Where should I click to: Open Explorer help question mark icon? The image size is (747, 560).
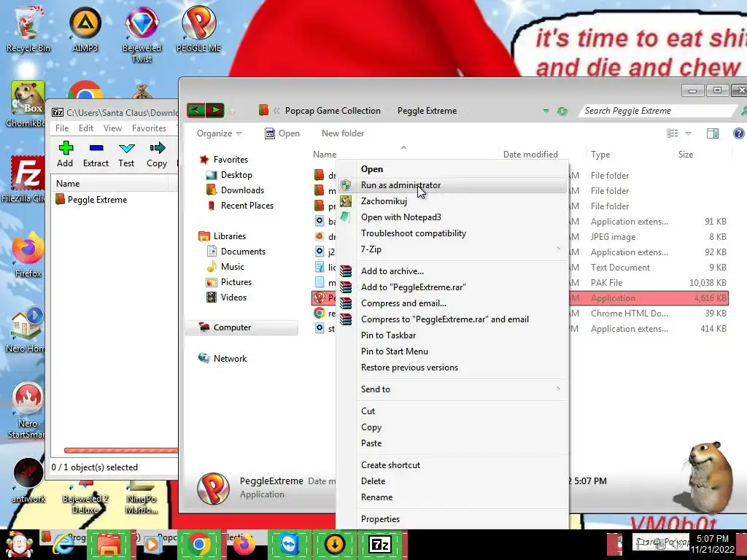coord(738,133)
